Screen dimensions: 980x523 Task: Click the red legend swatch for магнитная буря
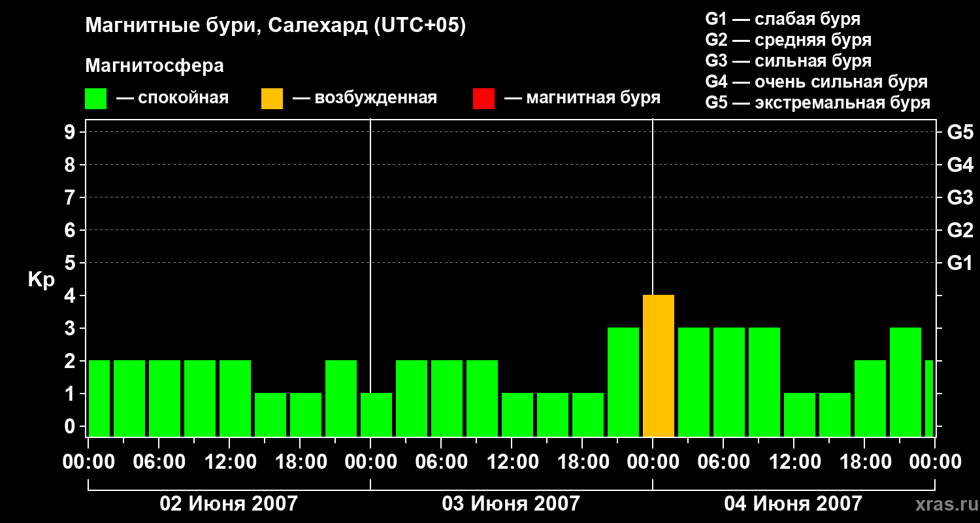click(483, 99)
